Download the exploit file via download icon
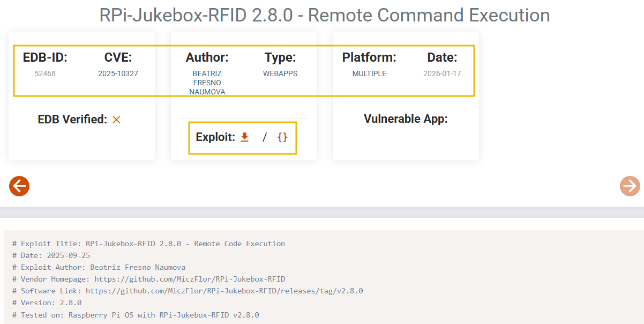The image size is (644, 324). pos(244,137)
